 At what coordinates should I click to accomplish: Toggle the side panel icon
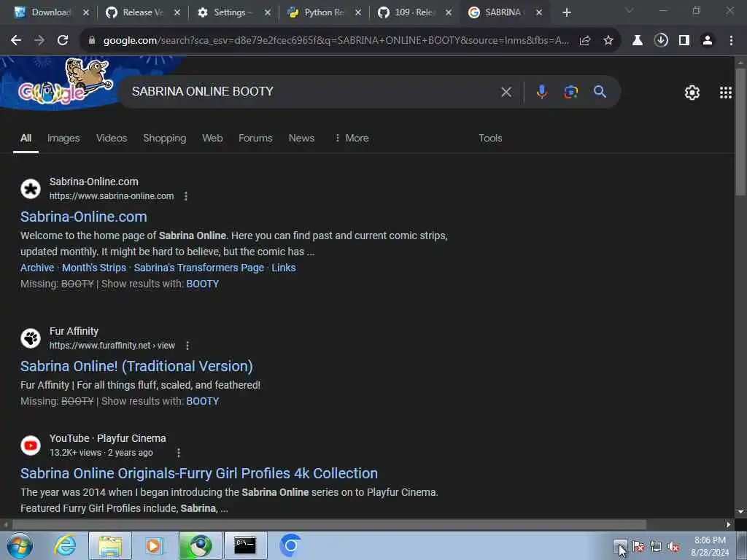[684, 41]
